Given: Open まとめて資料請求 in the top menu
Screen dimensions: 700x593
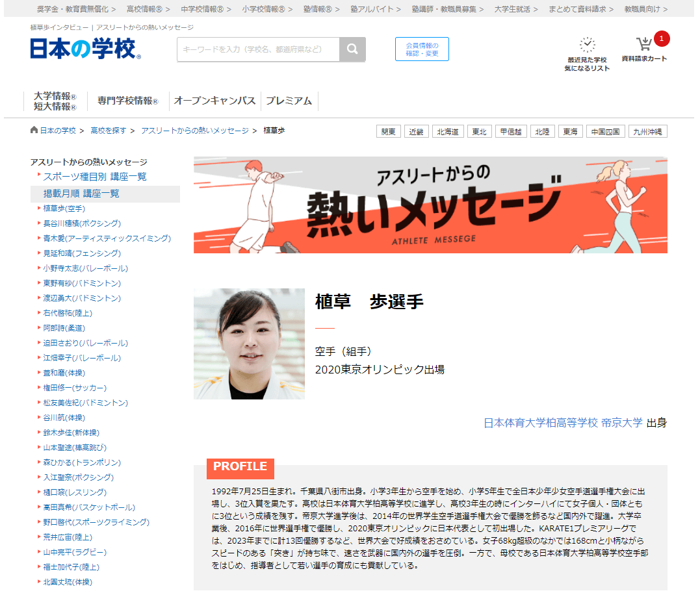Looking at the screenshot, I should tap(577, 10).
